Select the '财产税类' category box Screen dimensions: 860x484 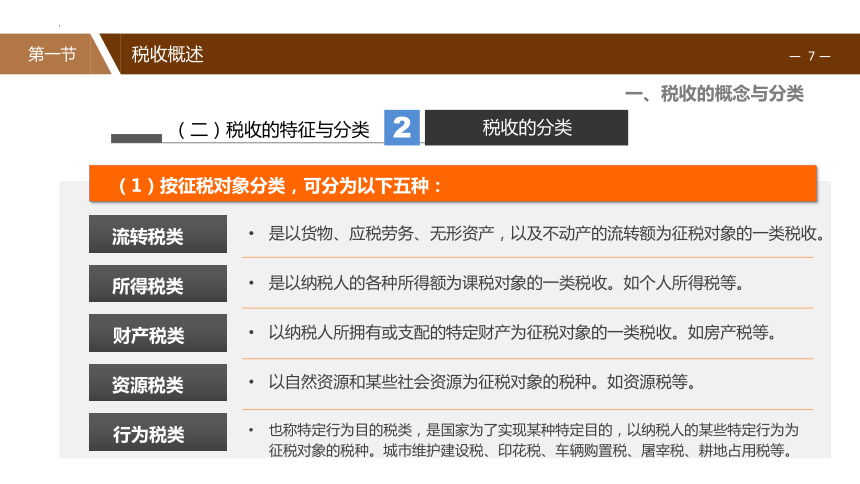coord(158,333)
